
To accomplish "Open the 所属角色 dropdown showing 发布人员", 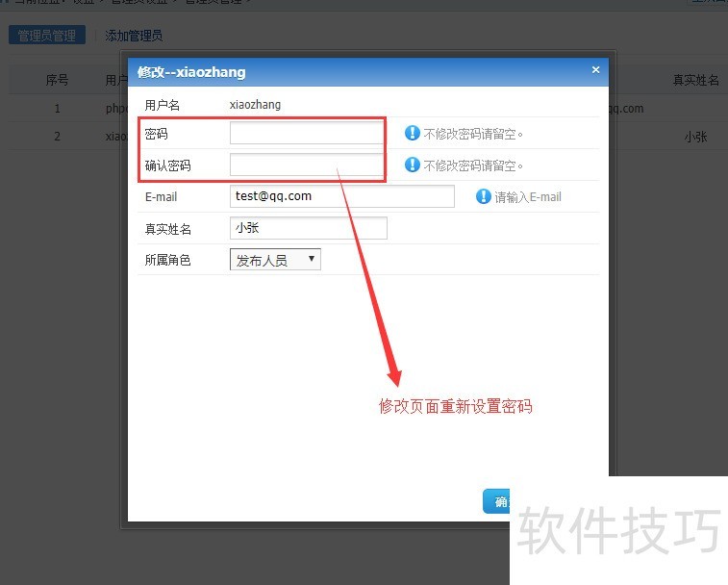I will (275, 260).
